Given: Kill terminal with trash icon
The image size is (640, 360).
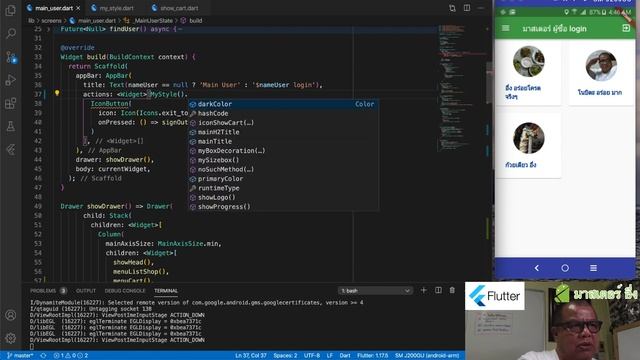Looking at the screenshot, I should 452,290.
